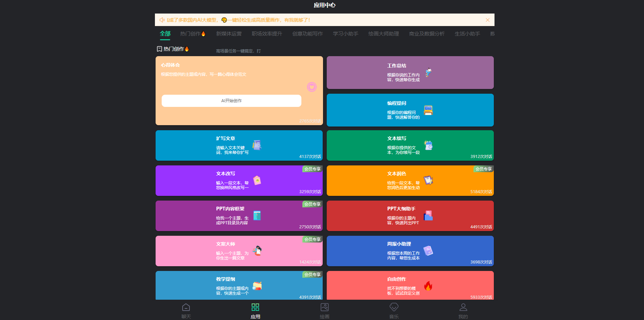This screenshot has height=320, width=644.
Task: Open the 绘画 painting tab icon
Action: coord(324,307)
